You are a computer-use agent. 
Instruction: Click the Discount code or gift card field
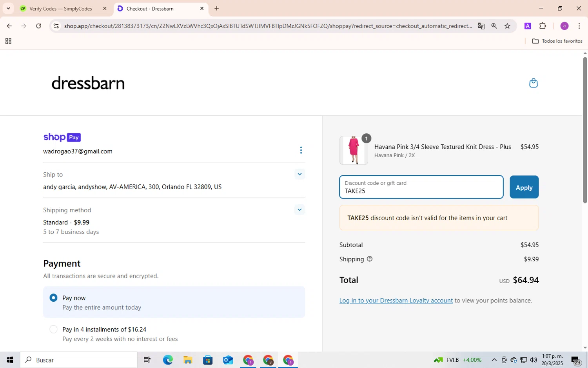coord(421,187)
